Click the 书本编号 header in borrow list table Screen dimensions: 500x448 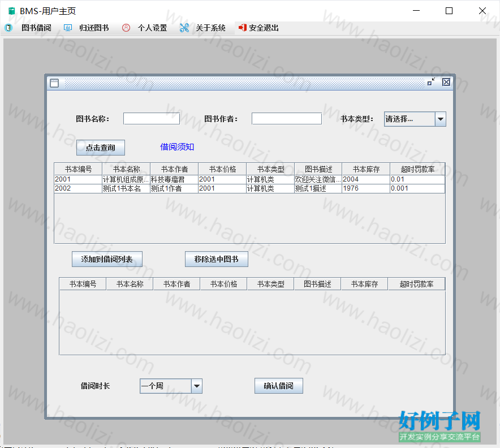point(83,284)
